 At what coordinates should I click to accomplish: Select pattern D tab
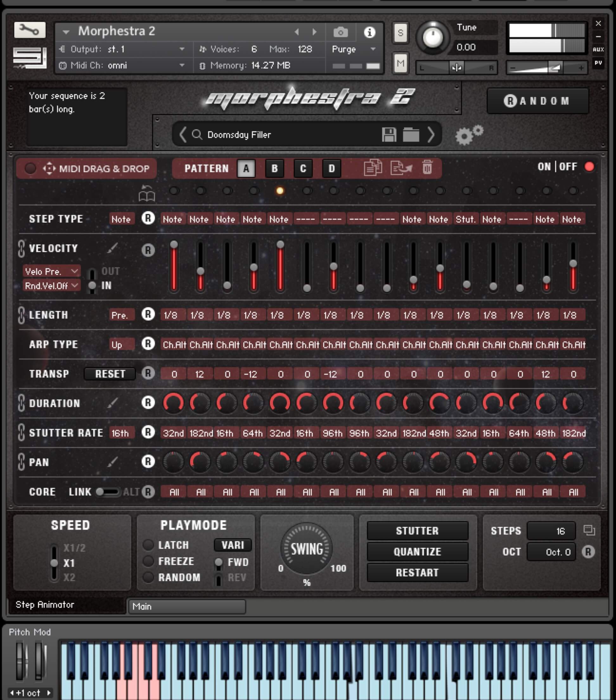[331, 168]
